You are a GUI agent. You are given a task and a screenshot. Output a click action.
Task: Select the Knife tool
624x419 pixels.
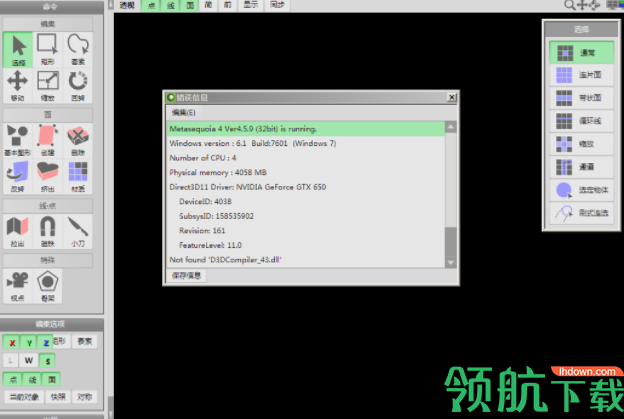[x=78, y=231]
